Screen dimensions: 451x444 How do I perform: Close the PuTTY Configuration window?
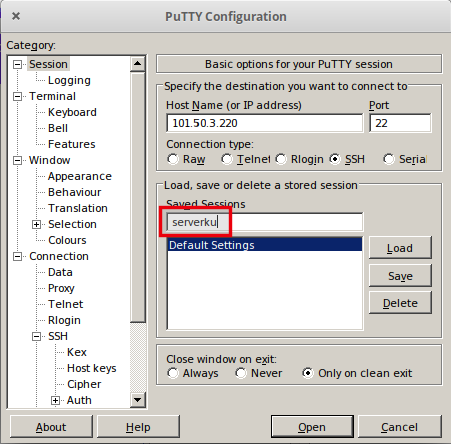coord(16,16)
